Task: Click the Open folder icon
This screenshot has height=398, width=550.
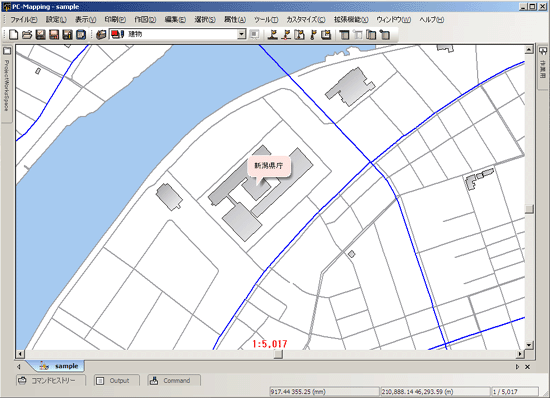Action: (x=27, y=34)
